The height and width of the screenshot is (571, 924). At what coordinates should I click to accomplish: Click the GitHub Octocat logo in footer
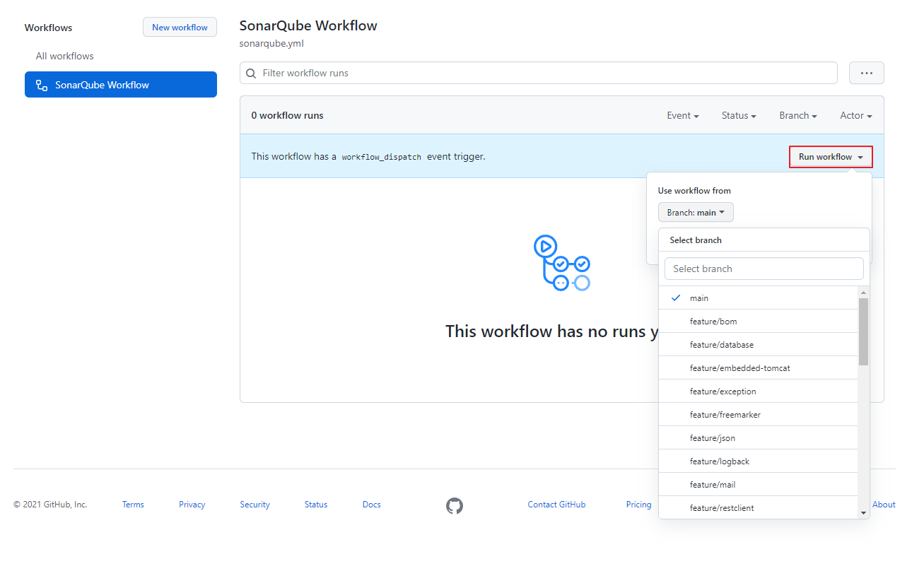(455, 505)
